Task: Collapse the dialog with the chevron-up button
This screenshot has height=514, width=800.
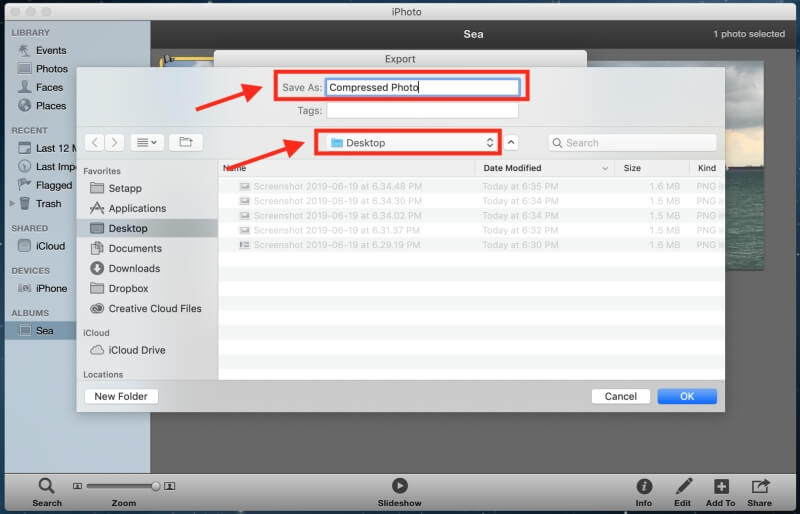Action: (x=511, y=143)
